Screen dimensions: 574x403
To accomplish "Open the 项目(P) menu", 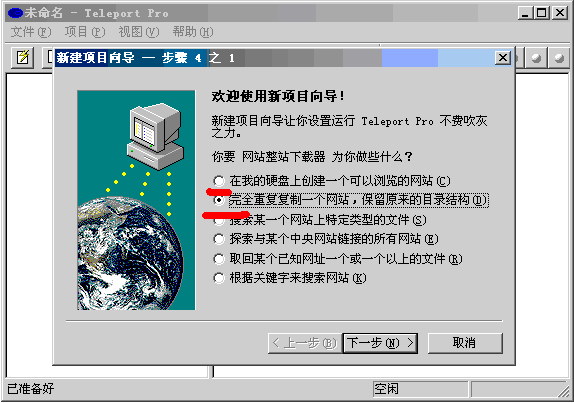I will tap(85, 32).
